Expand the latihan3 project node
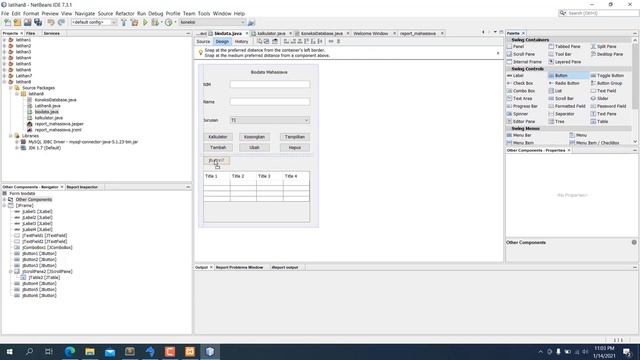Screen dimensions: 640x360 [4, 52]
